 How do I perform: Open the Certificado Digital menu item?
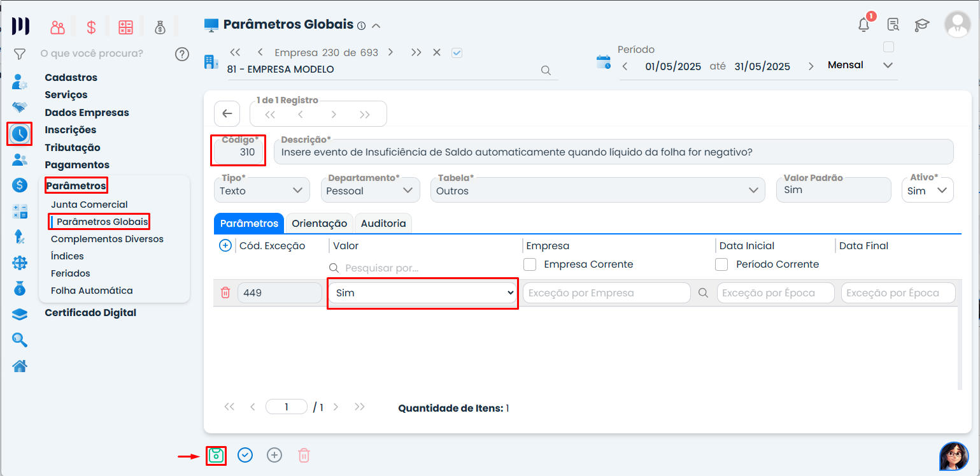[90, 313]
